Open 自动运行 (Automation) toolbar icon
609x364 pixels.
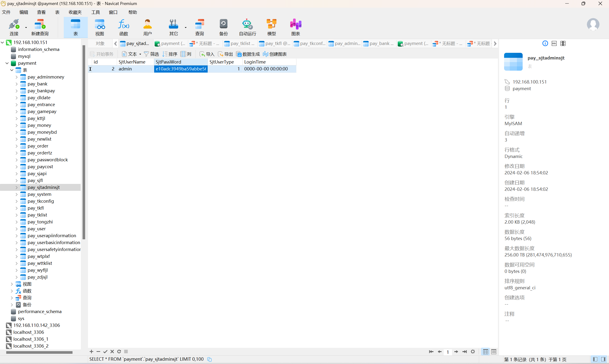click(247, 27)
